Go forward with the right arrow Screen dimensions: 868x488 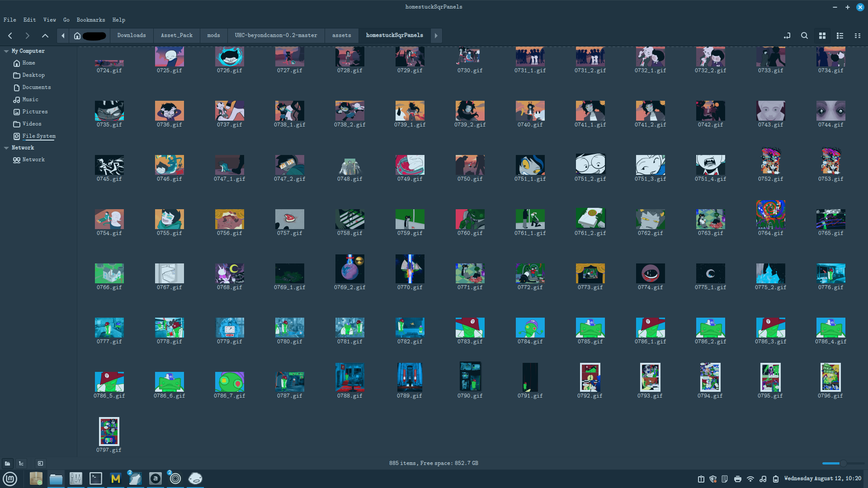click(27, 36)
